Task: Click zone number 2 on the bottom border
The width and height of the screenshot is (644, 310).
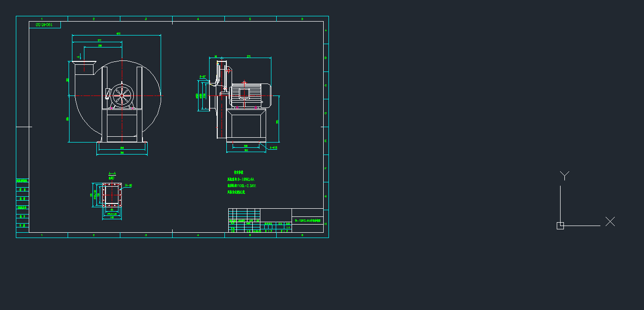Action: 94,235
